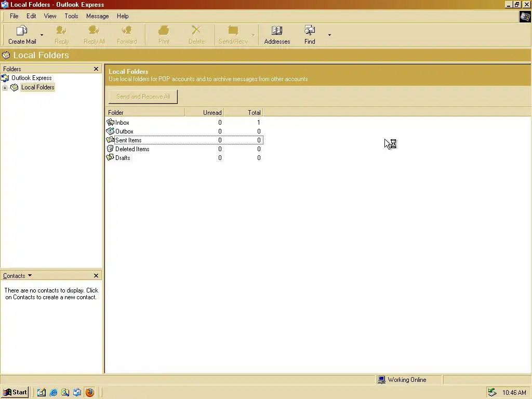The image size is (532, 399).
Task: Click the Create Mail toolbar button
Action: coord(22,35)
